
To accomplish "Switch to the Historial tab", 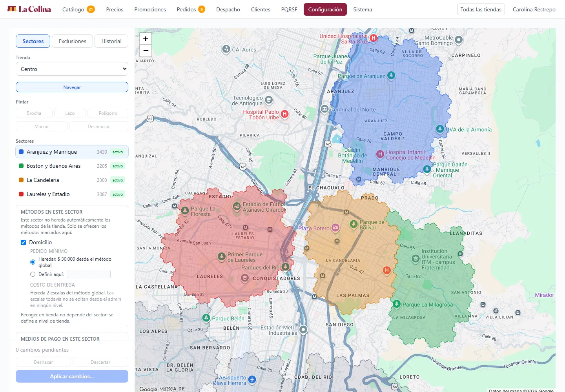I will [x=111, y=41].
